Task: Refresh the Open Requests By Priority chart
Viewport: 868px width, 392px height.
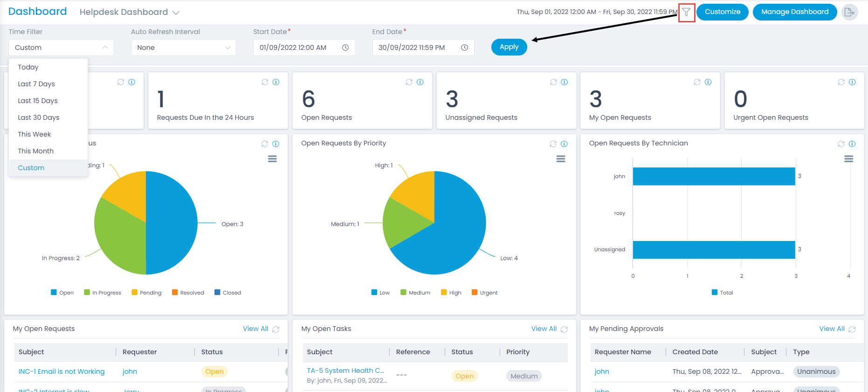Action: 553,144
